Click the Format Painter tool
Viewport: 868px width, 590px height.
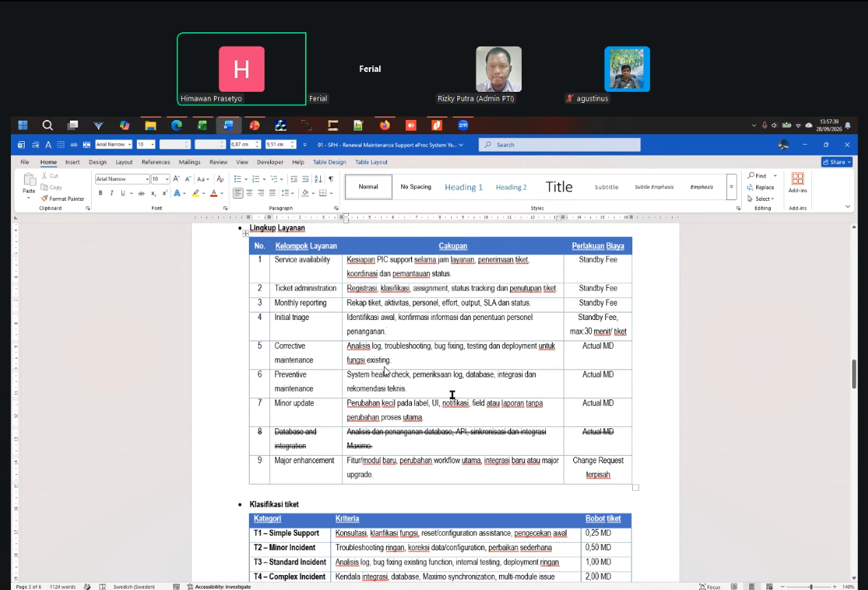[62, 199]
